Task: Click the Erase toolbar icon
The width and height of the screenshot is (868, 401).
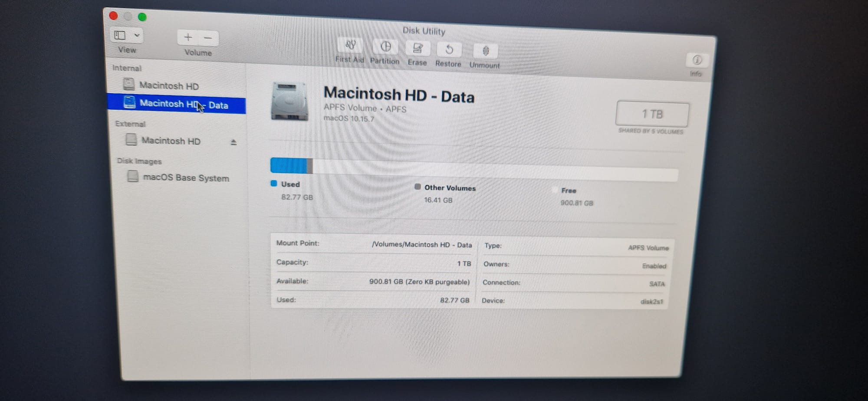Action: pyautogui.click(x=418, y=48)
